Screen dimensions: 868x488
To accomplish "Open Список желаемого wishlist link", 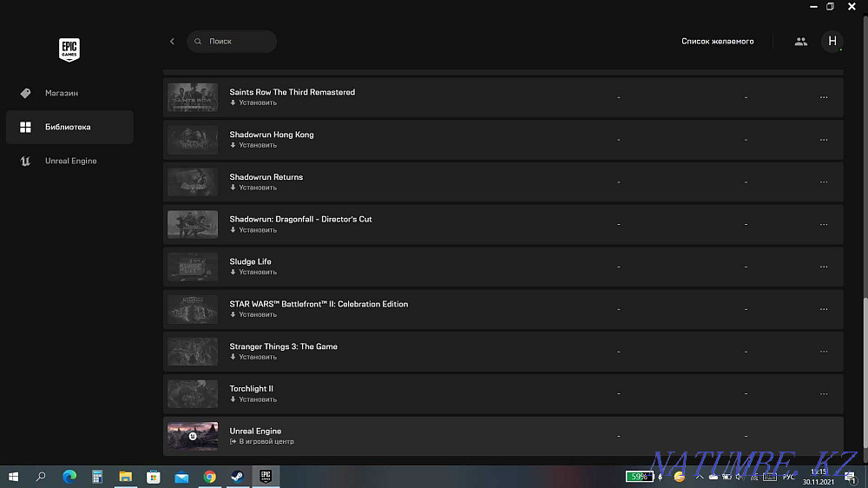I will coord(718,42).
